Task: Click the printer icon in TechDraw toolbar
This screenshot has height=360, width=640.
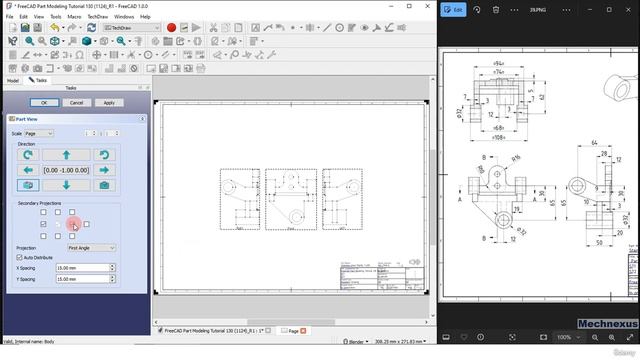Action: 201,69
